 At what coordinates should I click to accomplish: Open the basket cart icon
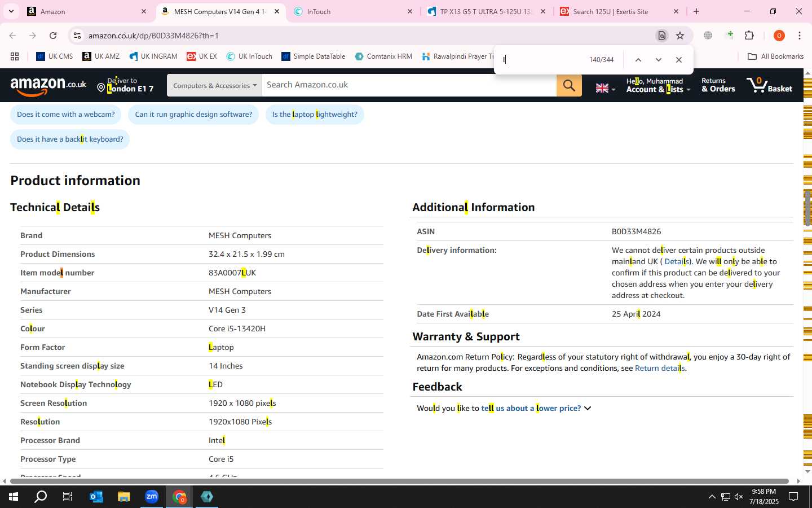(769, 85)
